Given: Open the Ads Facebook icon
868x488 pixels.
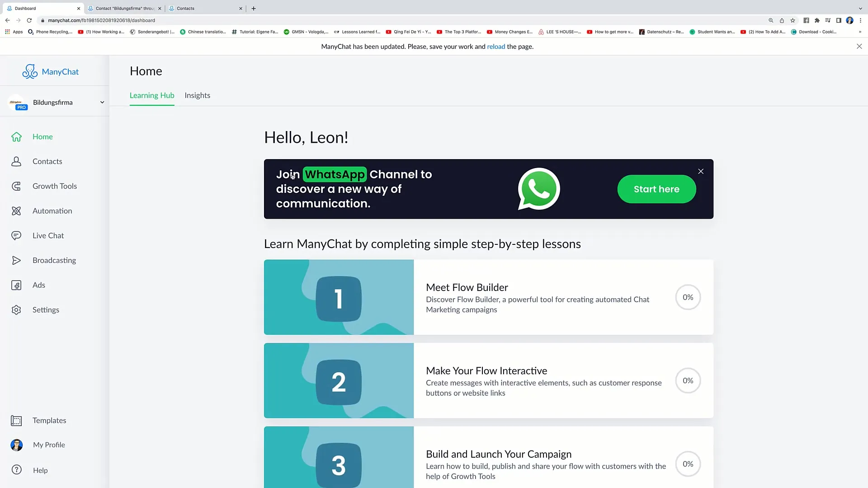Looking at the screenshot, I should click(x=16, y=285).
